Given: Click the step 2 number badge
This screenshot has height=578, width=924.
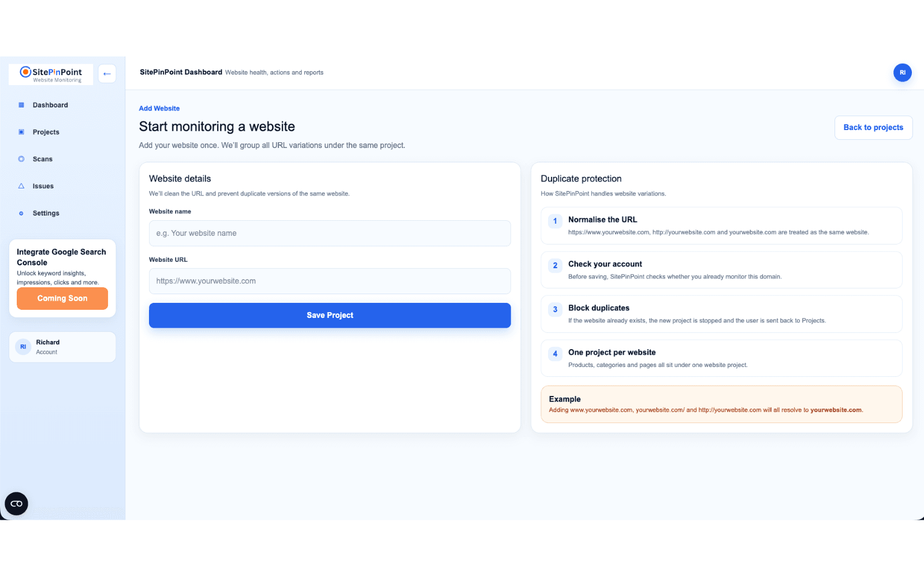Looking at the screenshot, I should click(555, 265).
